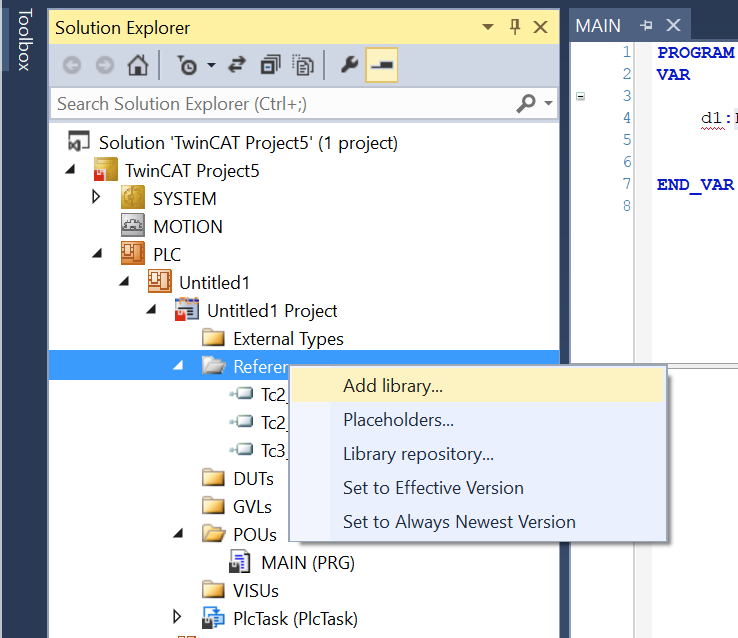Viewport: 738px width, 638px height.
Task: Click the Tc3 library reference icon
Action: click(241, 449)
